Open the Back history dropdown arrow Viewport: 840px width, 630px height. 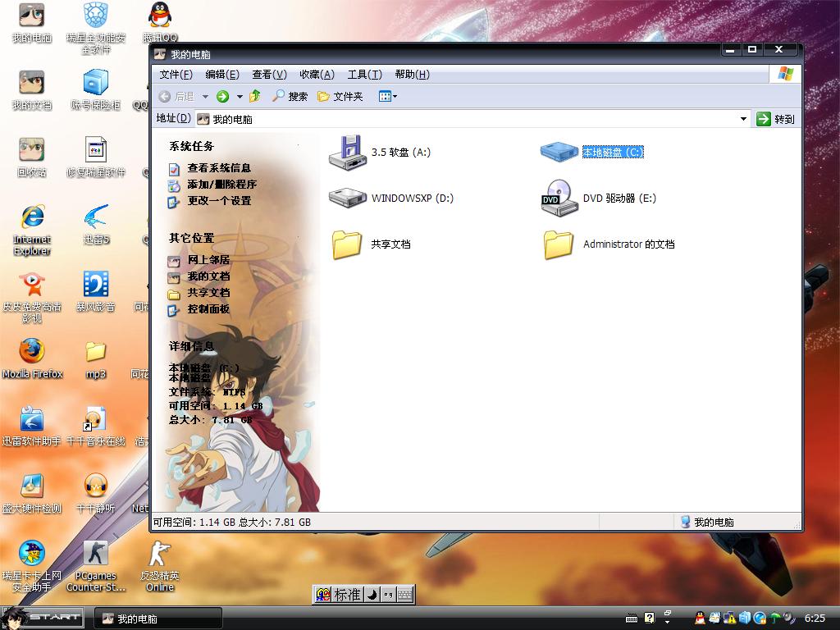pos(205,97)
